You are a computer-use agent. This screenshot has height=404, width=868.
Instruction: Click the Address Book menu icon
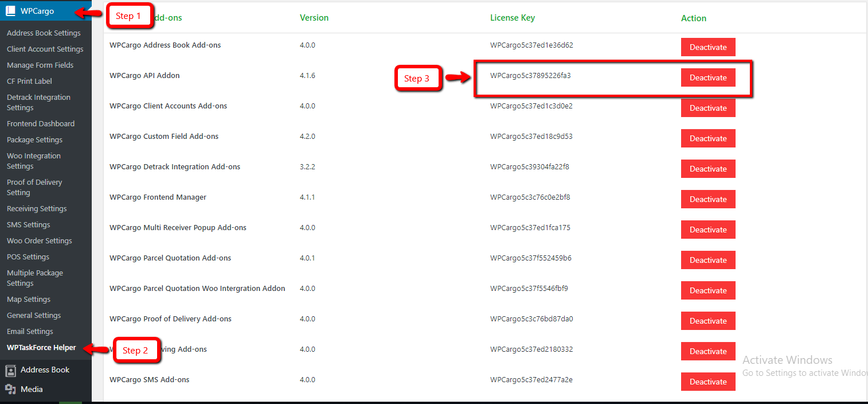point(10,370)
